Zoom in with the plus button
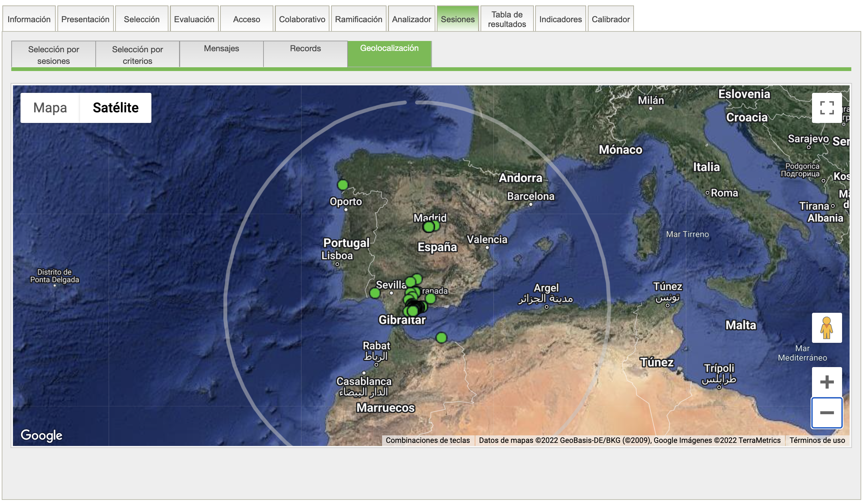 [x=826, y=382]
